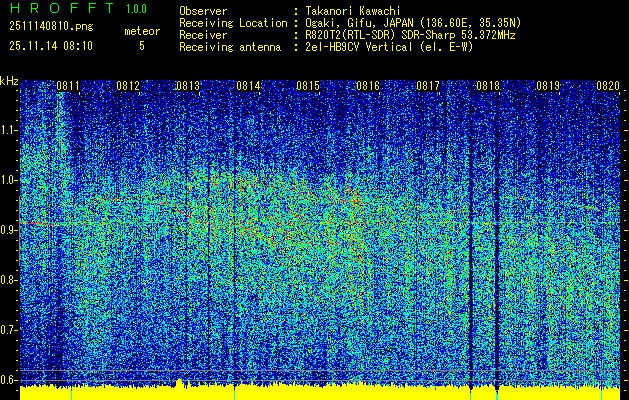This screenshot has height=400, width=629.
Task: Click the 0819 time marker
Action: [x=548, y=85]
